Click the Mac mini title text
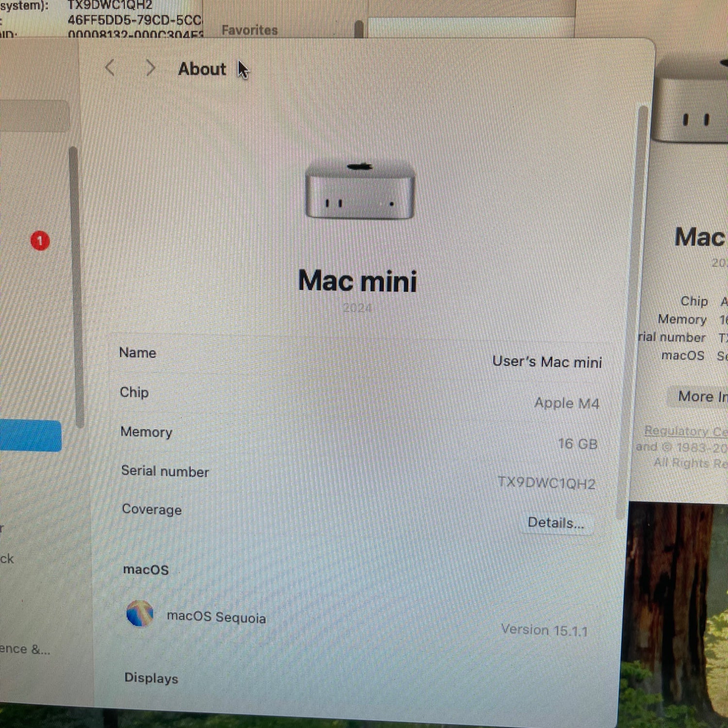 tap(358, 281)
